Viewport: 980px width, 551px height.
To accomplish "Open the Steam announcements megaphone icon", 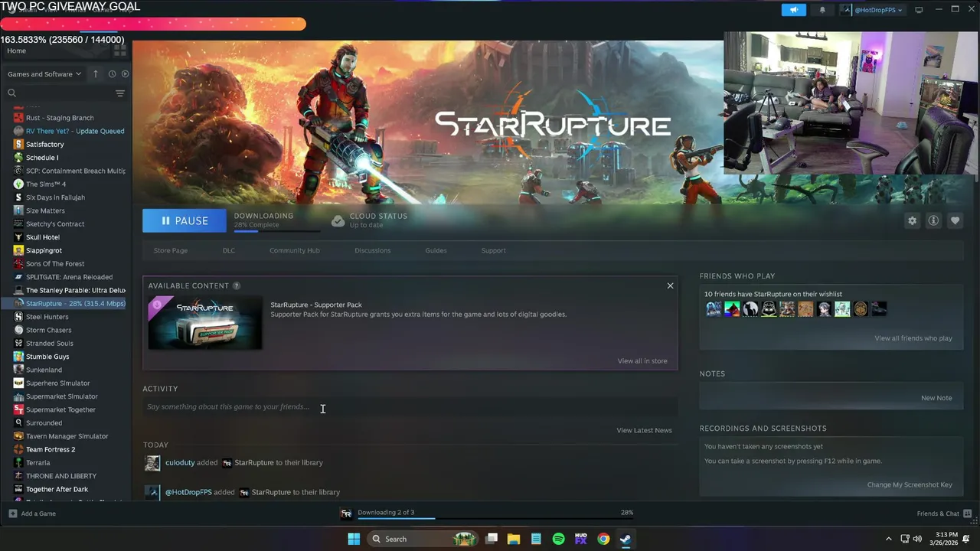I will tap(793, 10).
